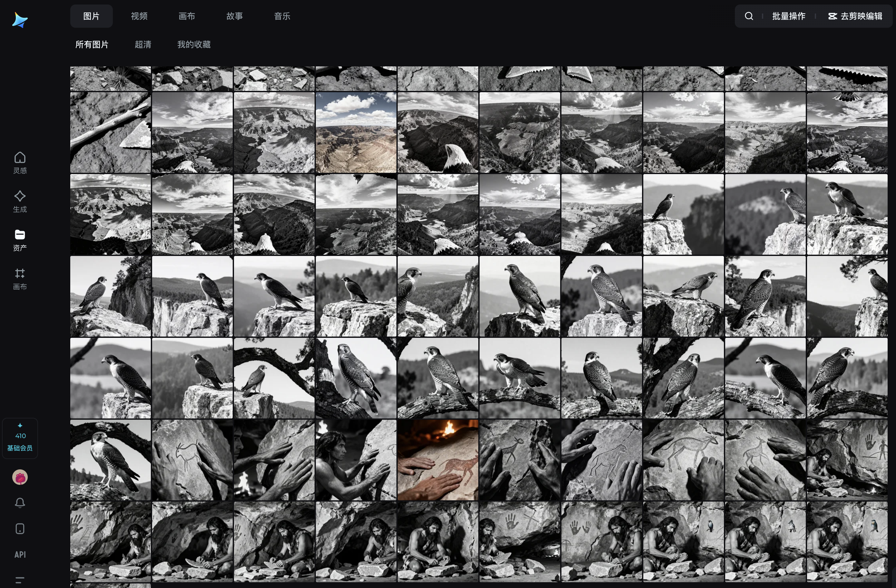This screenshot has height=588, width=896.
Task: Expand the sidebar menu at the bottom
Action: 20,580
